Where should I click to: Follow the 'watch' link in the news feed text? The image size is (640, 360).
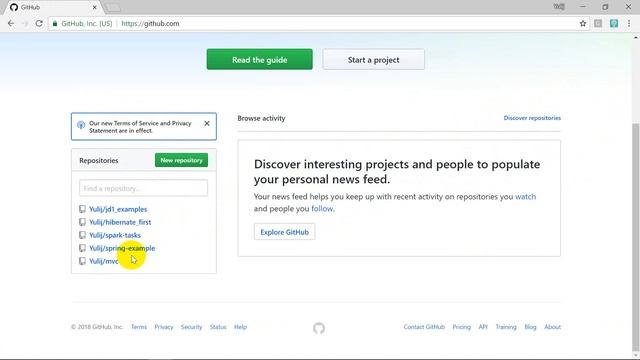tap(525, 197)
